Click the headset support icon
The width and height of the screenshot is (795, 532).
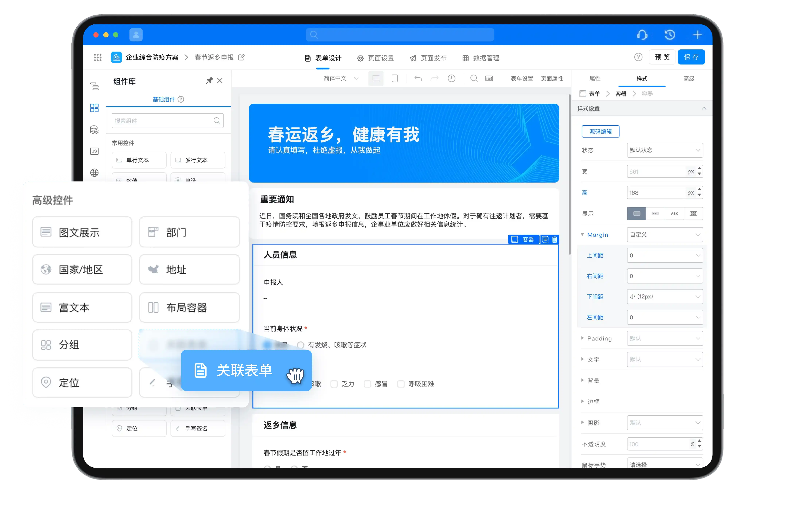(642, 35)
